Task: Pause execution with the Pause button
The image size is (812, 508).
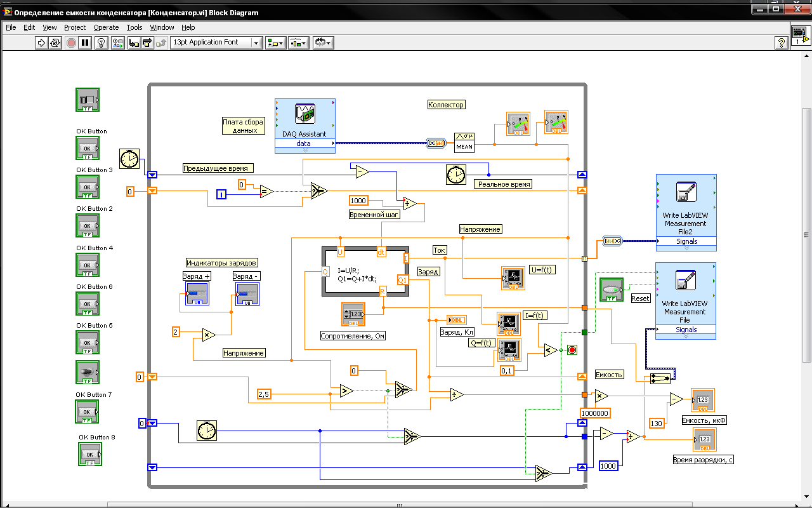Action: coord(86,43)
